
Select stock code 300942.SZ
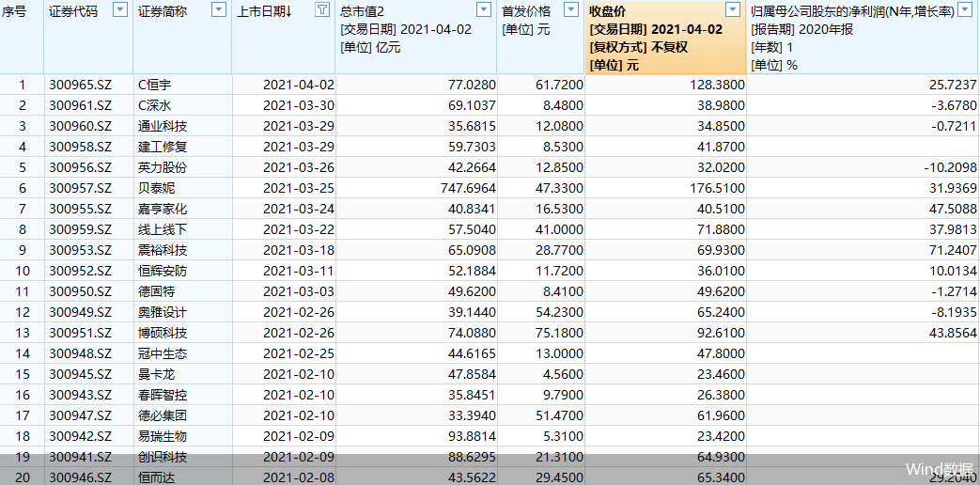pos(81,435)
